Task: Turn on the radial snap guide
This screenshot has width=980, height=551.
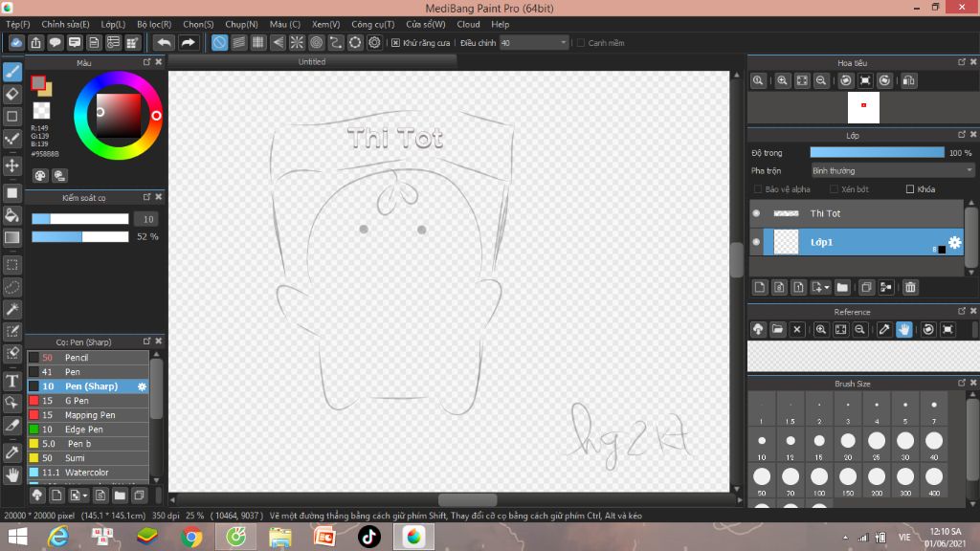Action: pyautogui.click(x=297, y=42)
